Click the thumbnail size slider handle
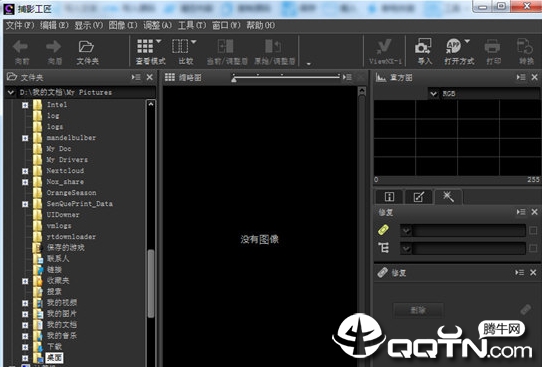 [x=234, y=79]
